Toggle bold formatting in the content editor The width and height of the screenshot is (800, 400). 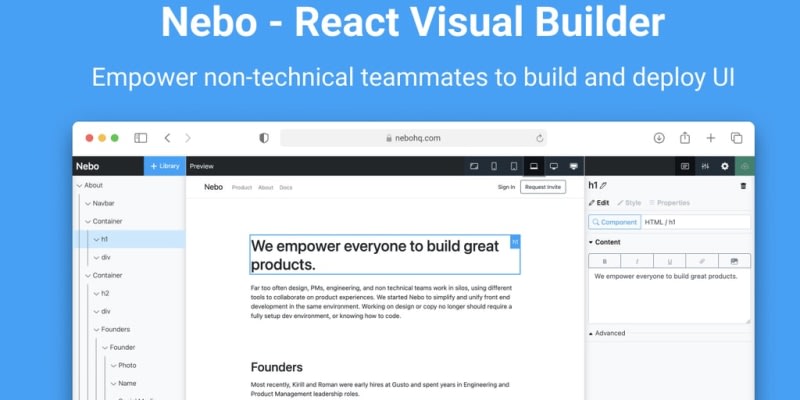pyautogui.click(x=605, y=261)
